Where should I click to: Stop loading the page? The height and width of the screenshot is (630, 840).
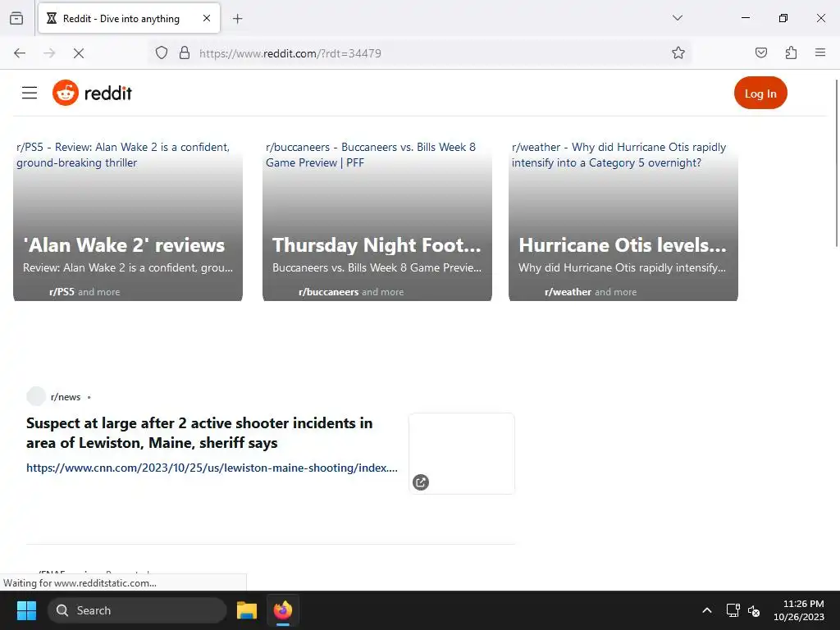[x=79, y=53]
